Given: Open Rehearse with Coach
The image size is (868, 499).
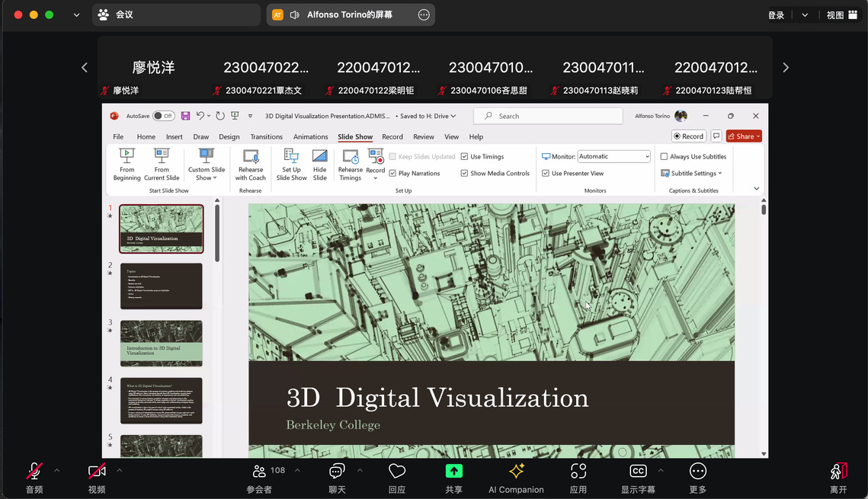Looking at the screenshot, I should coord(251,156).
